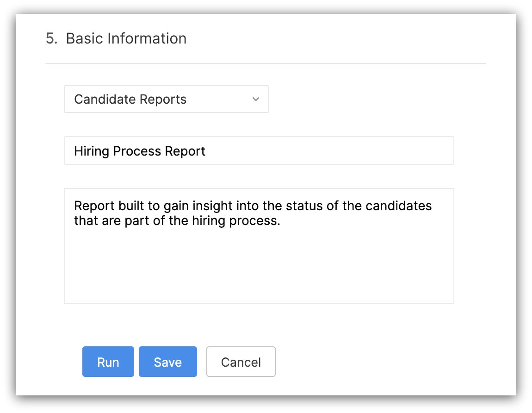Place cursor after 'hiring process.' in description
The width and height of the screenshot is (532, 413).
281,221
